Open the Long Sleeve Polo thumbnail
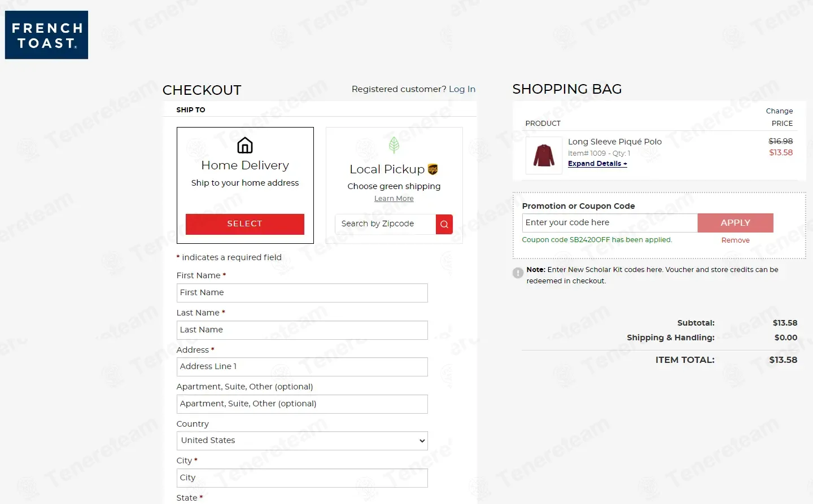This screenshot has height=504, width=813. tap(544, 155)
